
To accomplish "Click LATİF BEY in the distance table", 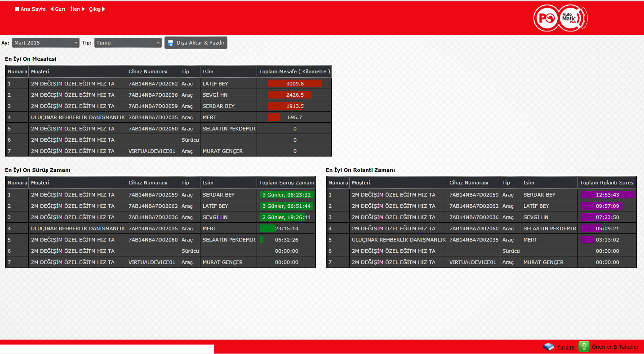I will [x=215, y=84].
